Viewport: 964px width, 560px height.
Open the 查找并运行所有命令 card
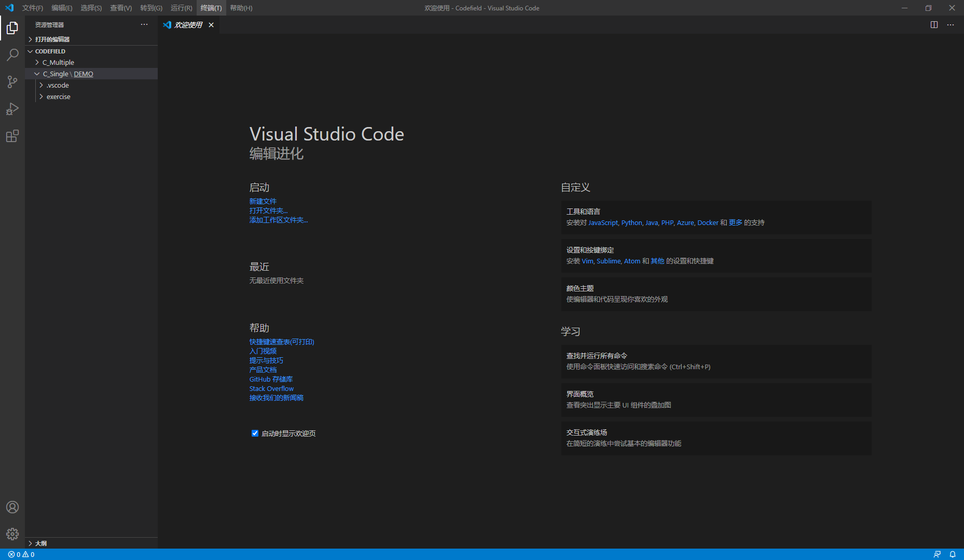(716, 361)
